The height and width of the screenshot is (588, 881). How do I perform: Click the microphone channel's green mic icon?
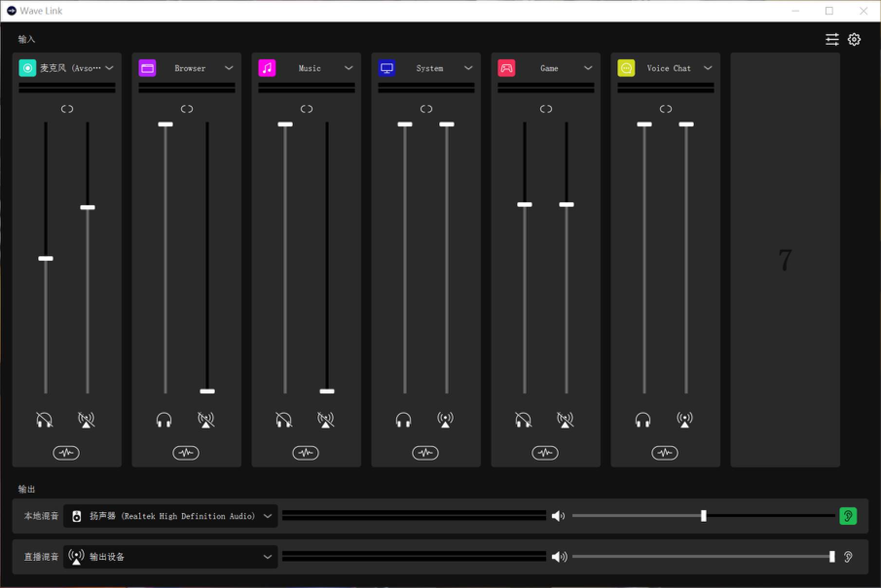point(27,68)
